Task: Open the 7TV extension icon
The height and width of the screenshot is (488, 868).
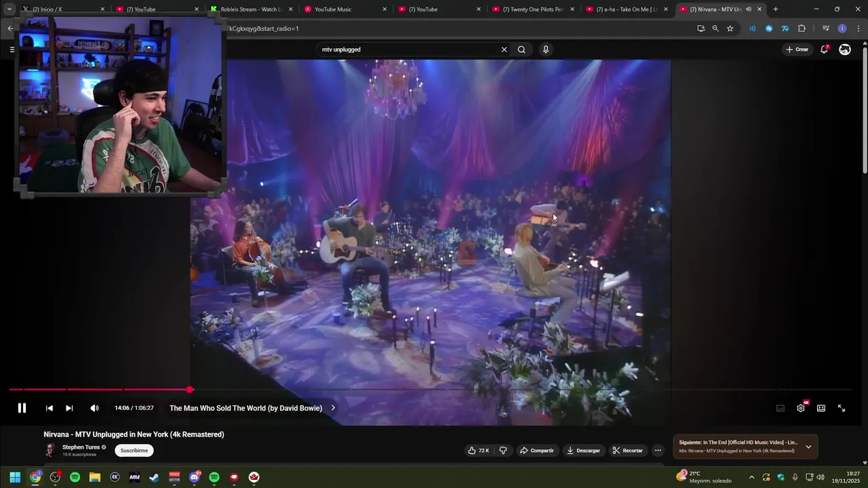Action: pos(785,28)
